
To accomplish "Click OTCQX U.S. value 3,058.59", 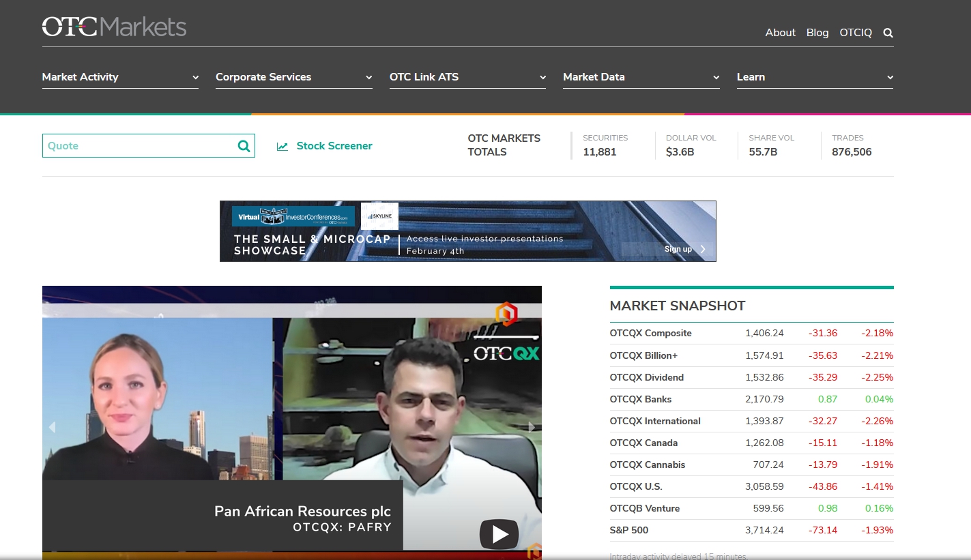I will 764,486.
